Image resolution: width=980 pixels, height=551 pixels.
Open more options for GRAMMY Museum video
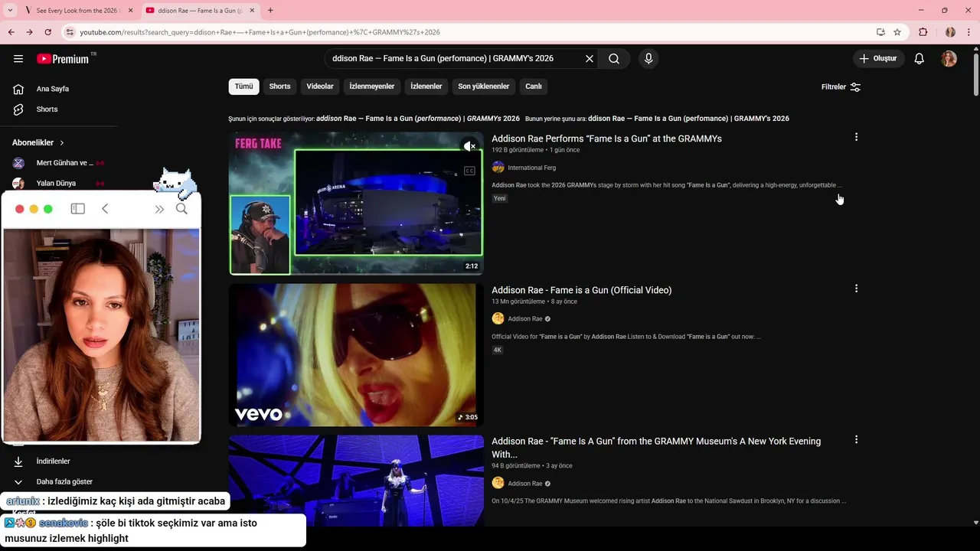(856, 440)
